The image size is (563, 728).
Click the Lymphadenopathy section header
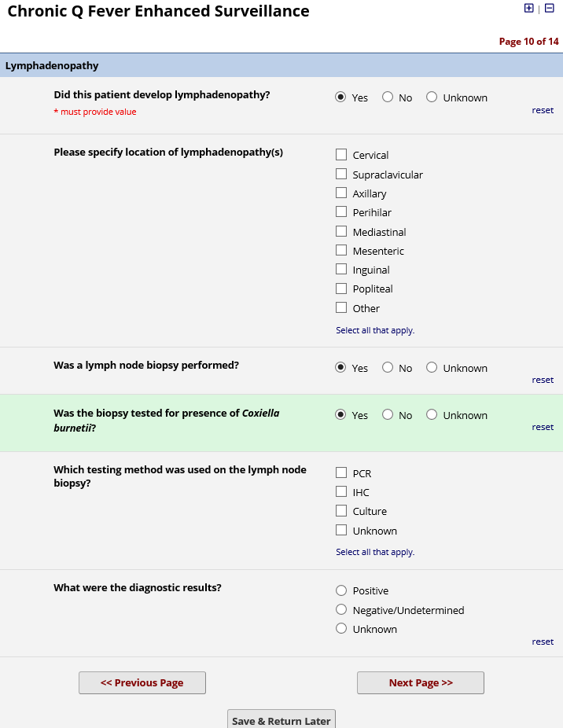coord(52,65)
